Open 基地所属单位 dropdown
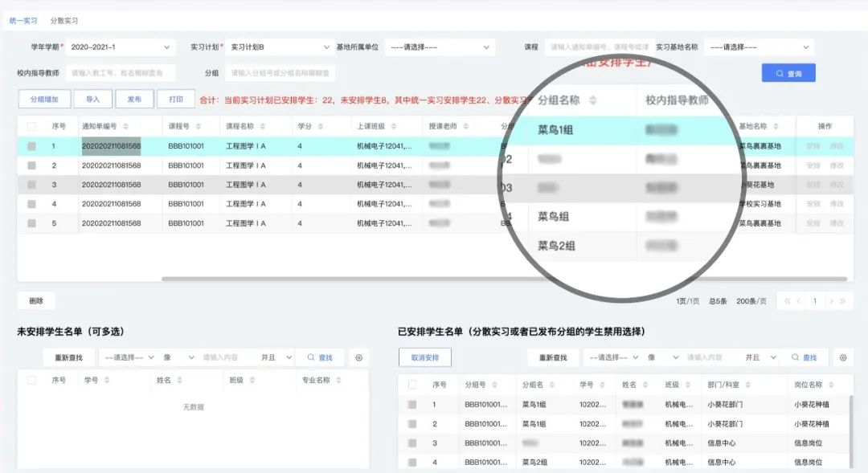 [x=440, y=47]
